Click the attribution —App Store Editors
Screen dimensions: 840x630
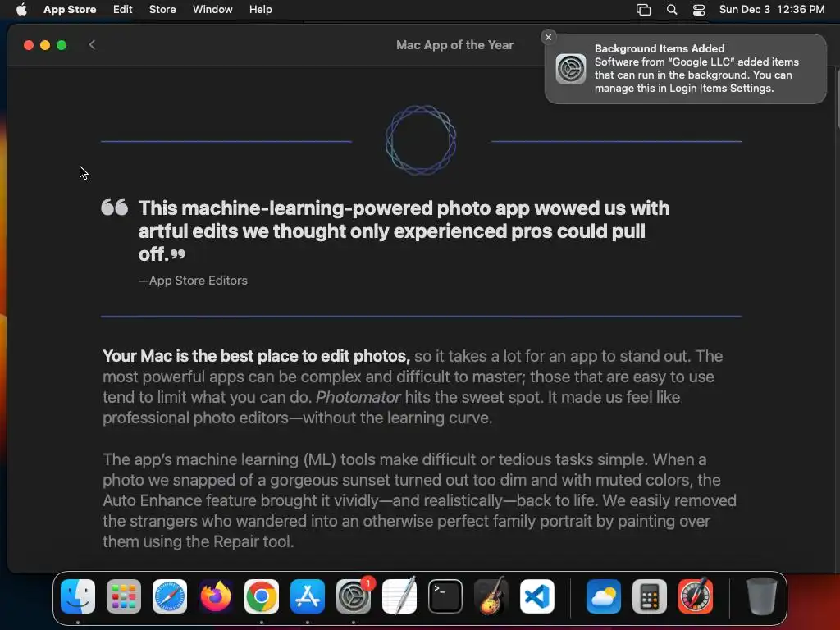[x=193, y=281]
